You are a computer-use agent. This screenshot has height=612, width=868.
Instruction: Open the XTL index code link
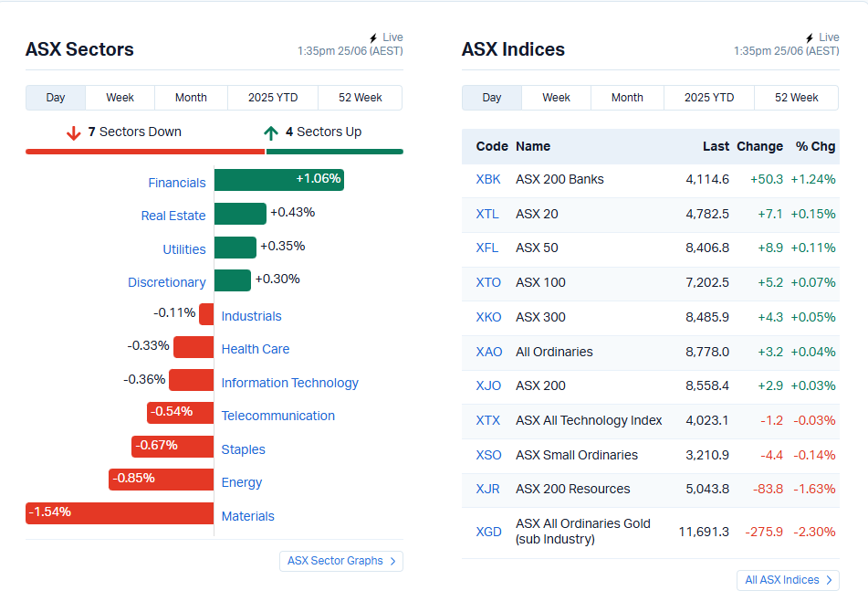coord(487,214)
